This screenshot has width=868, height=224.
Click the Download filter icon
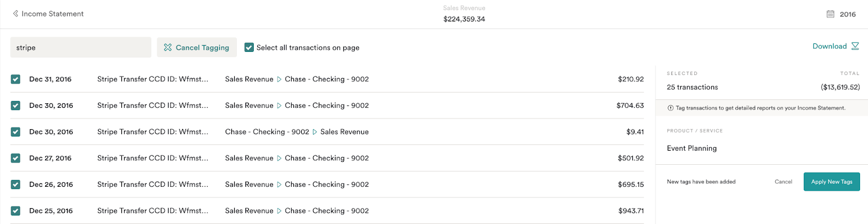855,46
